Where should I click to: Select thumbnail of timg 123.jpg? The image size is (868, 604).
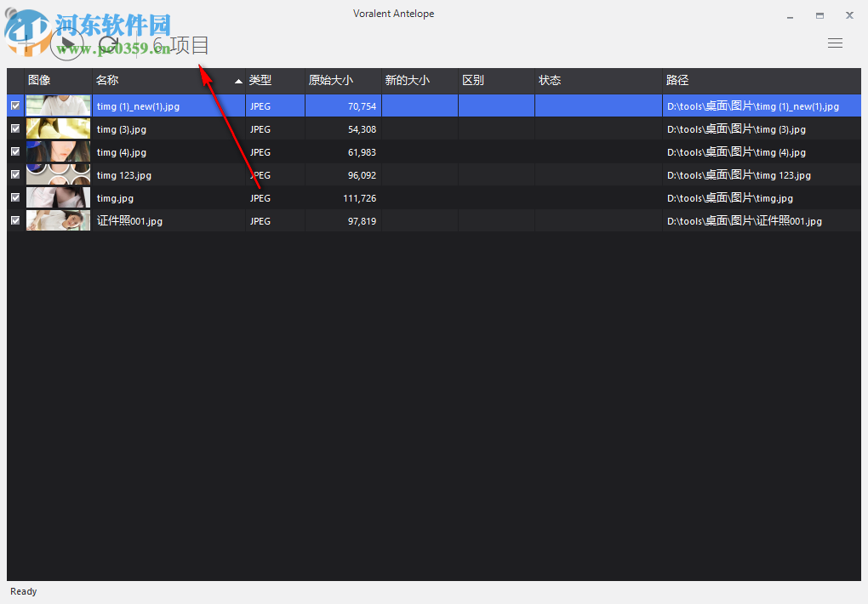coord(58,174)
